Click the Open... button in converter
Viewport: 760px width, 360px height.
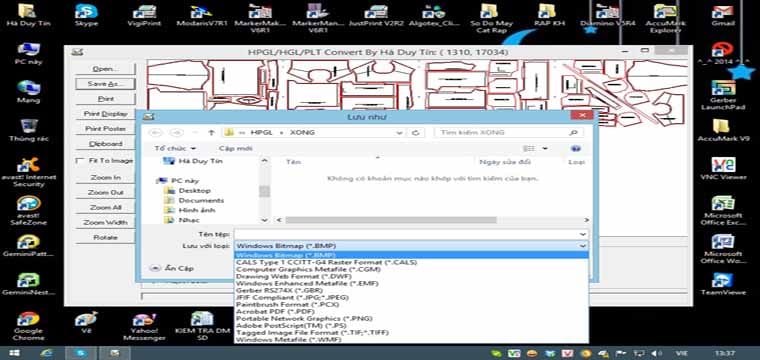[105, 69]
